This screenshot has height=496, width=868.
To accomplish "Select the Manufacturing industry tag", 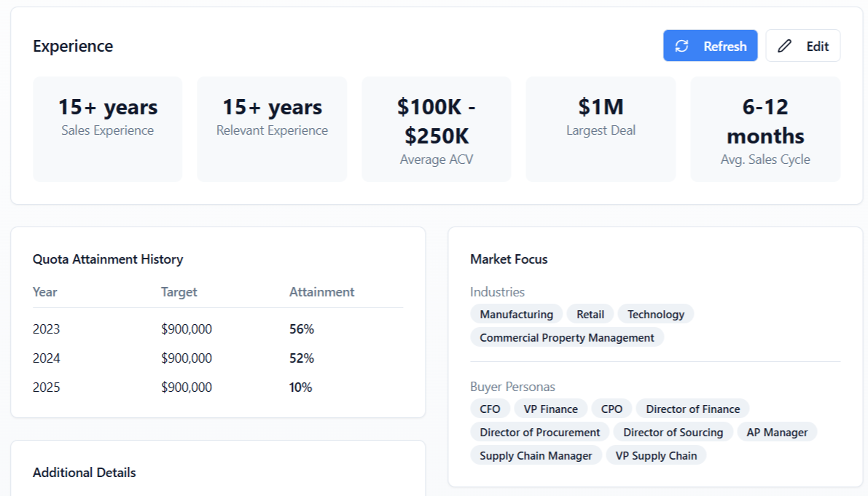I will point(517,314).
